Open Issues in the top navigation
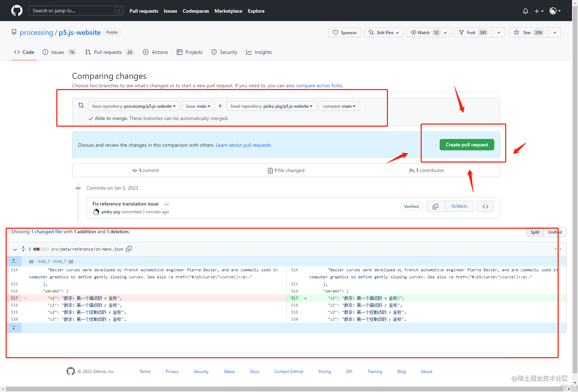The image size is (578, 392). tap(170, 11)
